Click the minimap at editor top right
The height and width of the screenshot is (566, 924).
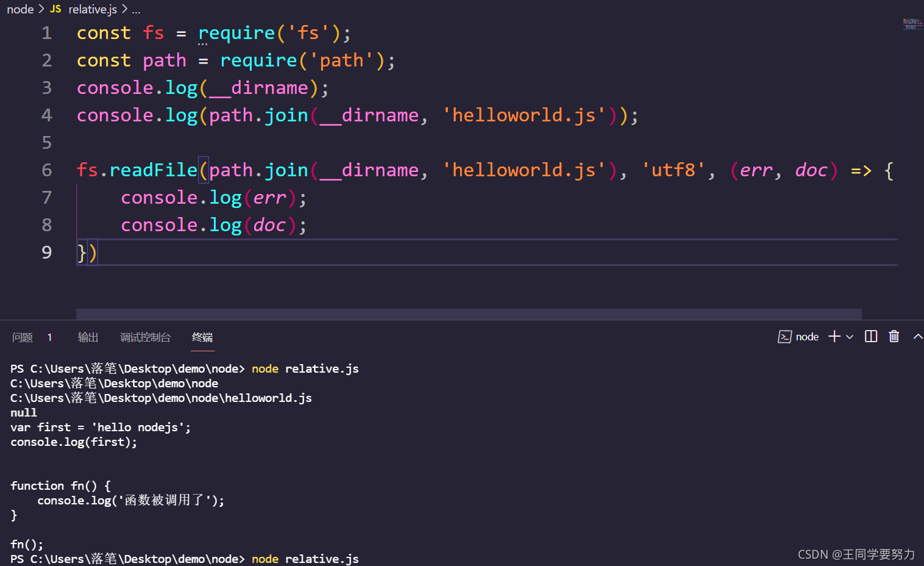tap(912, 24)
